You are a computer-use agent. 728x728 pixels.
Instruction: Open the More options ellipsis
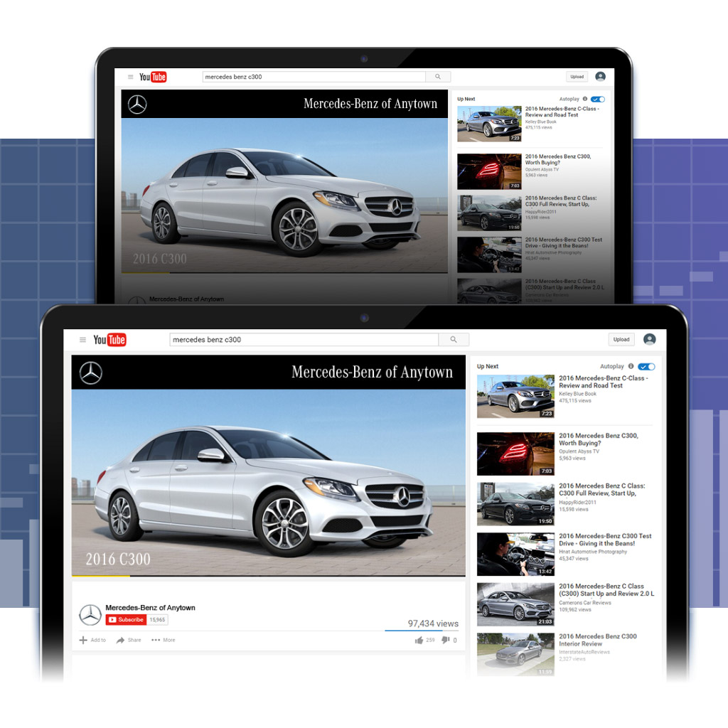[156, 641]
